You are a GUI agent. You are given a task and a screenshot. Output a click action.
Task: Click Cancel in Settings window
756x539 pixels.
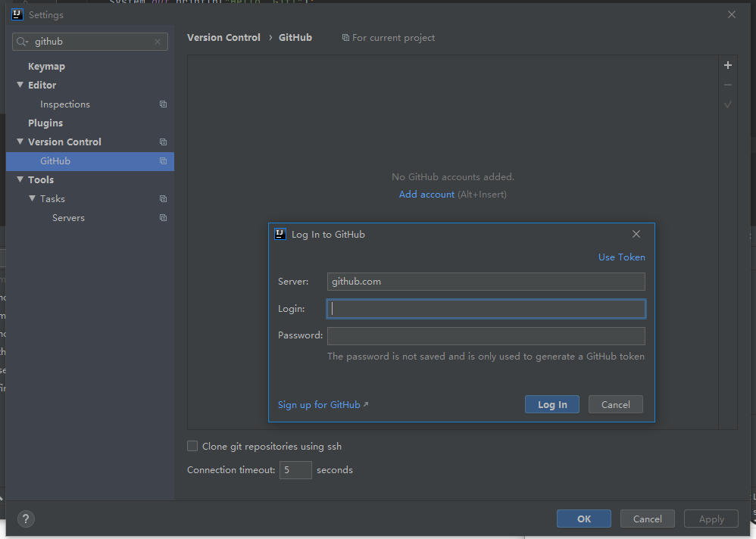pos(647,519)
